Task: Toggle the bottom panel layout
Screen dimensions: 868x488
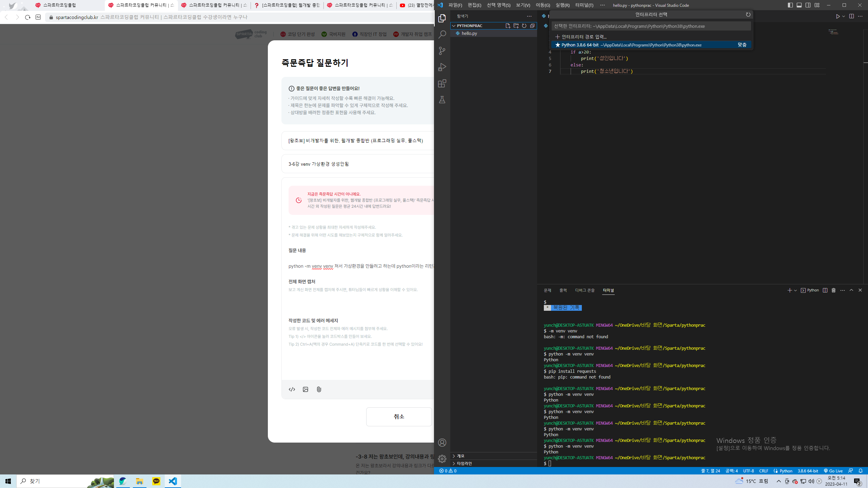Action: [799, 5]
